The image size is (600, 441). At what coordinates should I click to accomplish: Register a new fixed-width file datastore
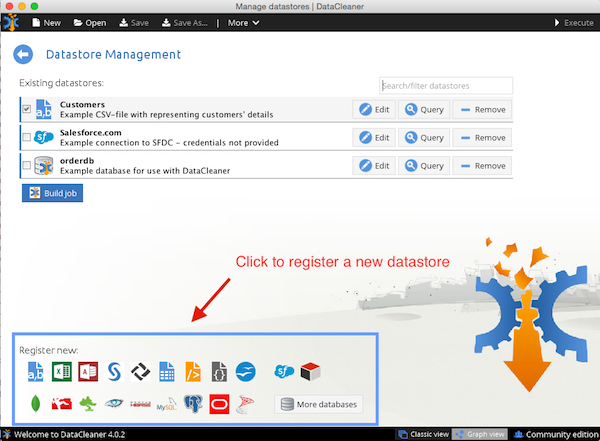click(167, 372)
